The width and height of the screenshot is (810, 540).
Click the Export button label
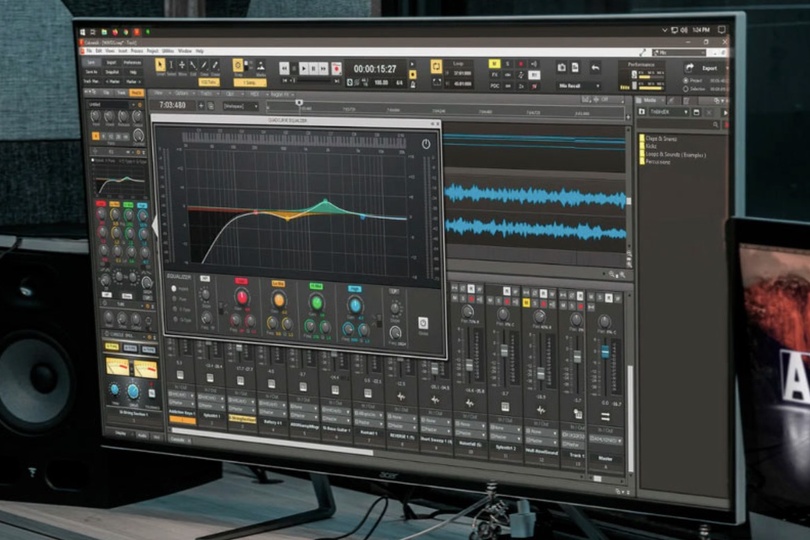click(710, 68)
